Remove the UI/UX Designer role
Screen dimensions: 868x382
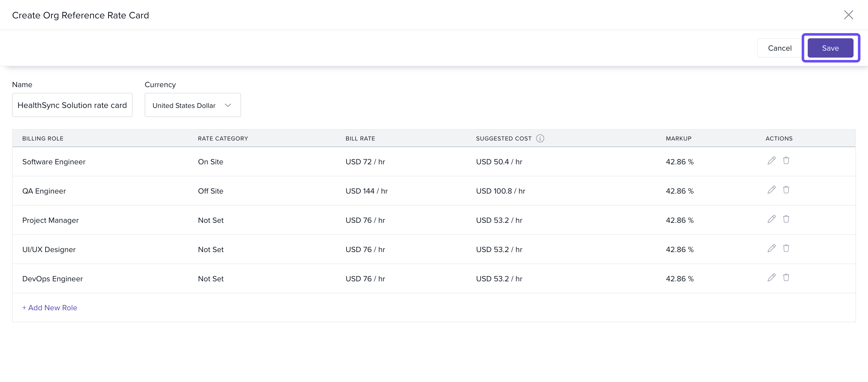point(786,248)
